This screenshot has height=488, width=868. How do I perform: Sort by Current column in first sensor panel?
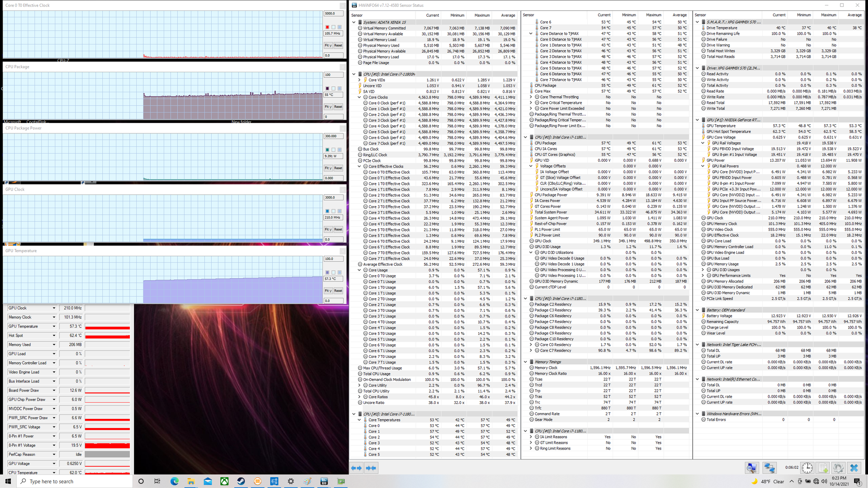pyautogui.click(x=432, y=15)
